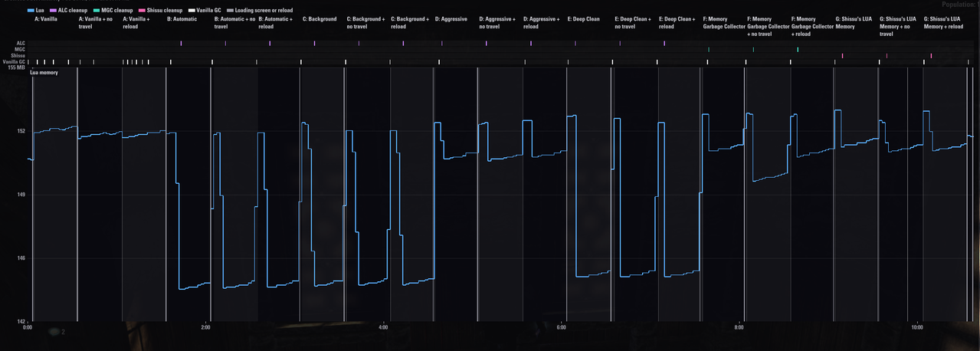This screenshot has width=980, height=351.
Task: Click the 'B: Automatic' phase label
Action: 182,19
